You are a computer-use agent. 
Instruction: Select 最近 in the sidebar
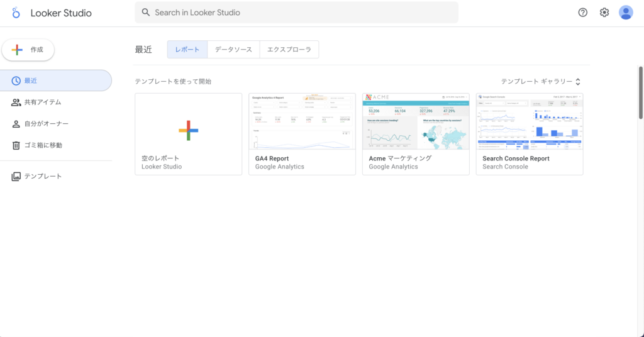click(56, 80)
